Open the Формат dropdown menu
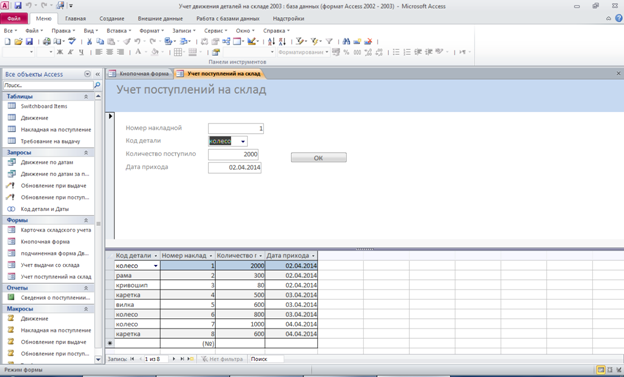 click(x=151, y=30)
